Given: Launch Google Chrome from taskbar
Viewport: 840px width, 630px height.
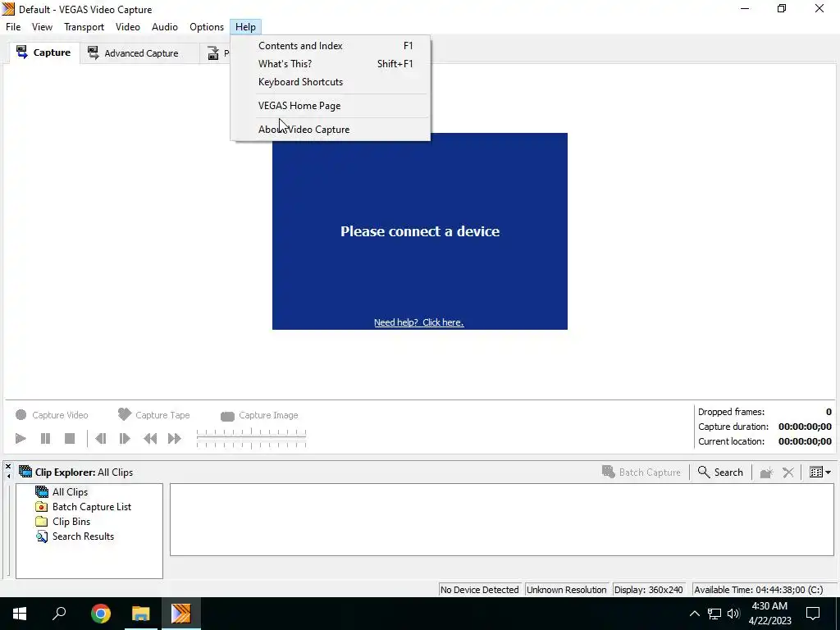Looking at the screenshot, I should 100,614.
